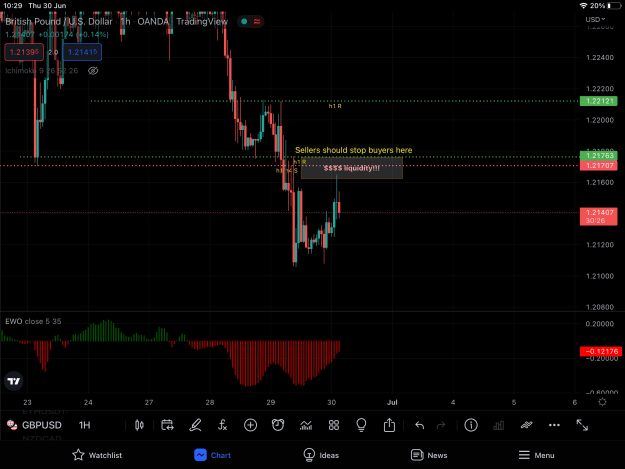This screenshot has width=625, height=469.
Task: Open the Watchlist tab
Action: (97, 455)
